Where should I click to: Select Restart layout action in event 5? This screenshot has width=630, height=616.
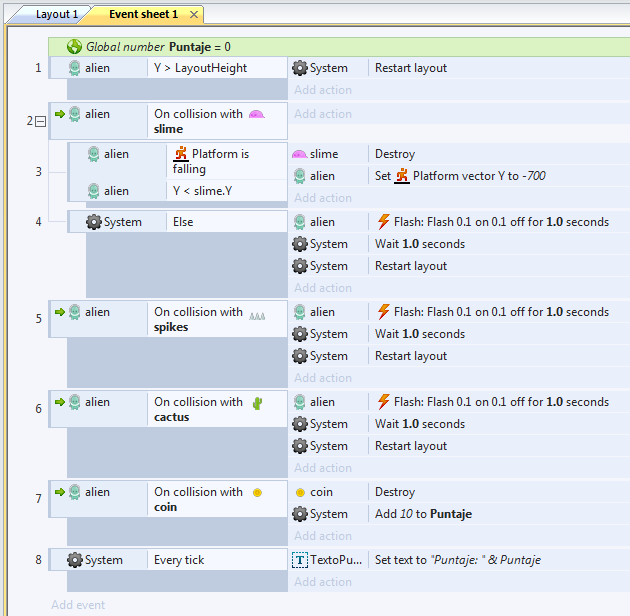[x=411, y=356]
